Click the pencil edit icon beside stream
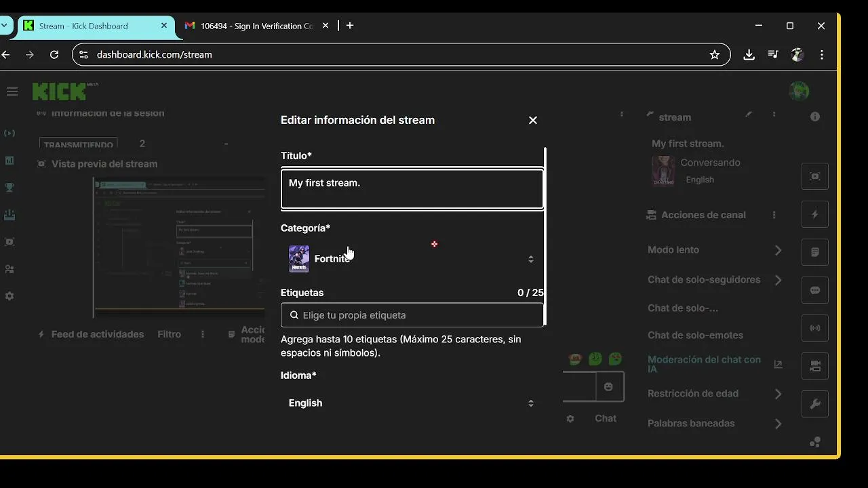Screen dimensions: 868x488 coord(749,115)
